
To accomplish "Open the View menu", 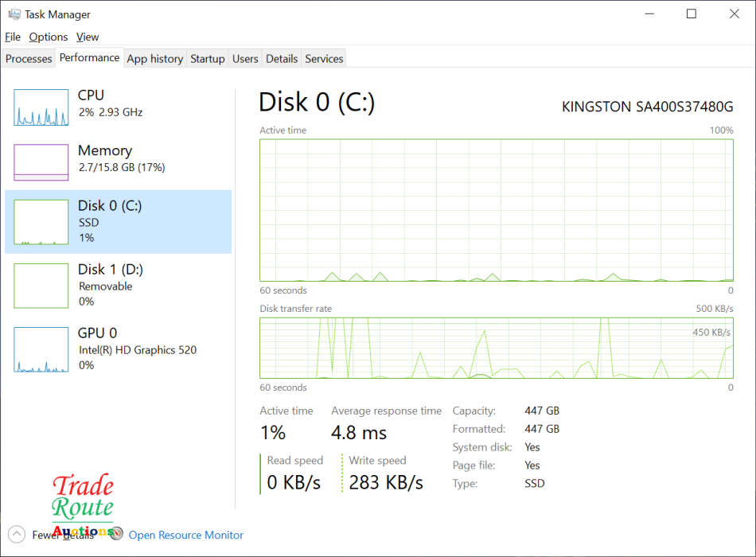I will (x=88, y=37).
